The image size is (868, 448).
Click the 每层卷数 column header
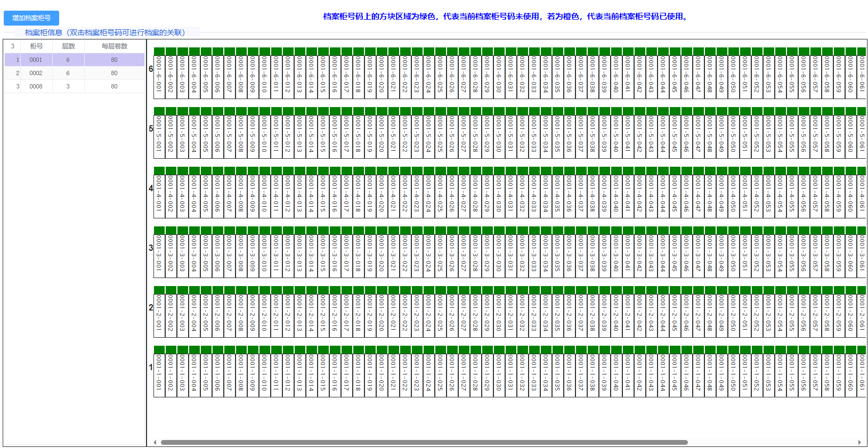coord(115,46)
